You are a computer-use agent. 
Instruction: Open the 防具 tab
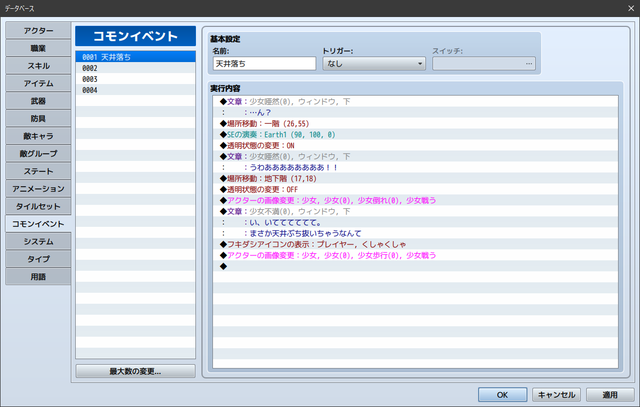point(38,118)
